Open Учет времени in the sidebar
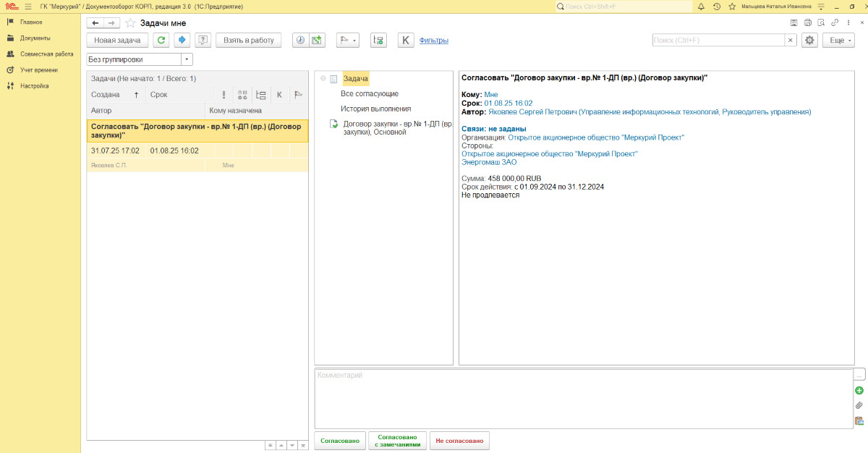The width and height of the screenshot is (868, 453). click(x=39, y=70)
